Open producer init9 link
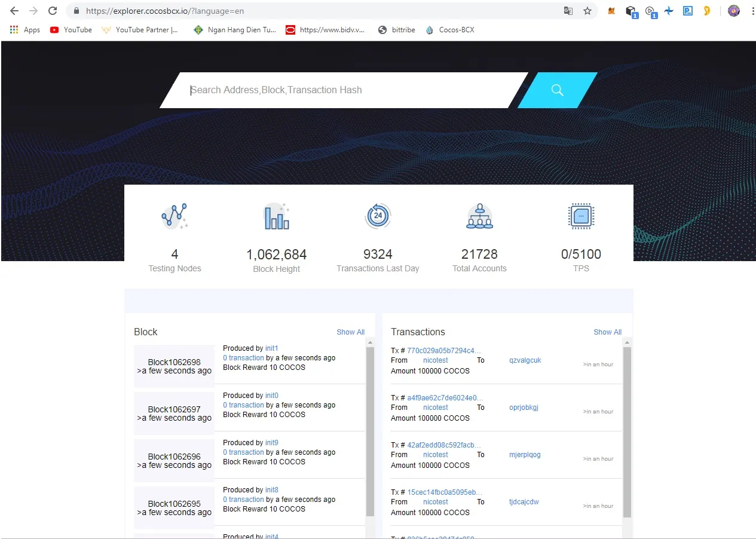Image resolution: width=756 pixels, height=539 pixels. click(x=272, y=443)
